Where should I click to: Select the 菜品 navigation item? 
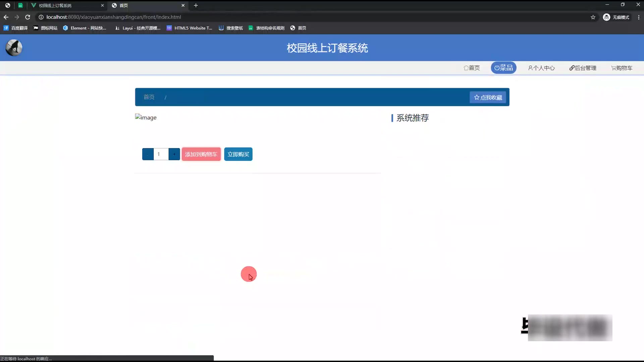pos(503,68)
